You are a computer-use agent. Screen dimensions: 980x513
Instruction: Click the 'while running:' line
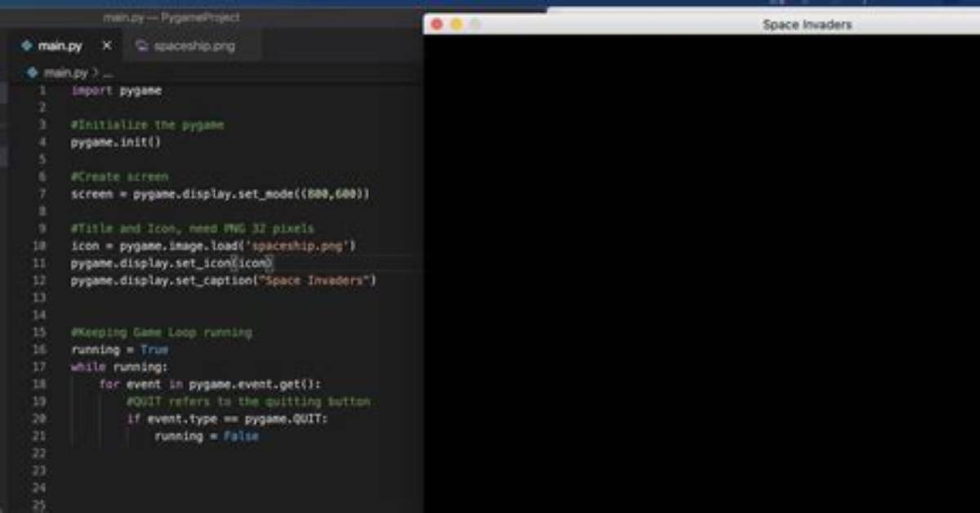click(x=119, y=367)
